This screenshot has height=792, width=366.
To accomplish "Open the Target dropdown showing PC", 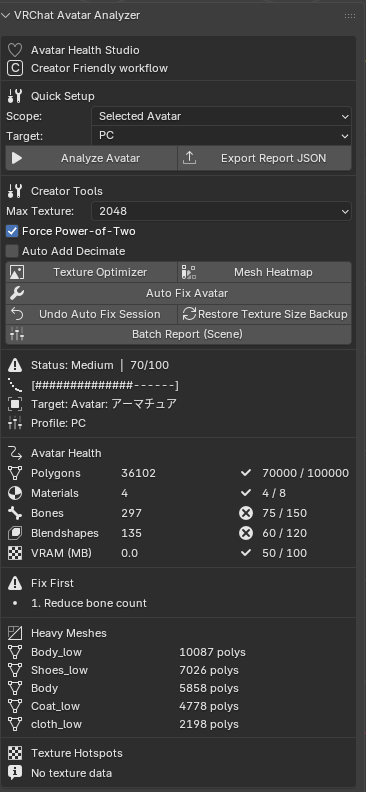I will [221, 136].
